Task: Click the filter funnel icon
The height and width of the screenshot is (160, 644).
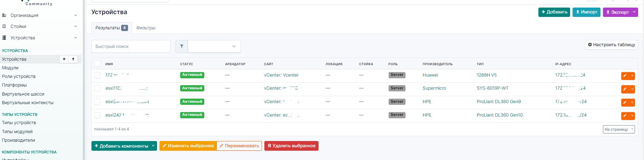Action: tap(182, 47)
